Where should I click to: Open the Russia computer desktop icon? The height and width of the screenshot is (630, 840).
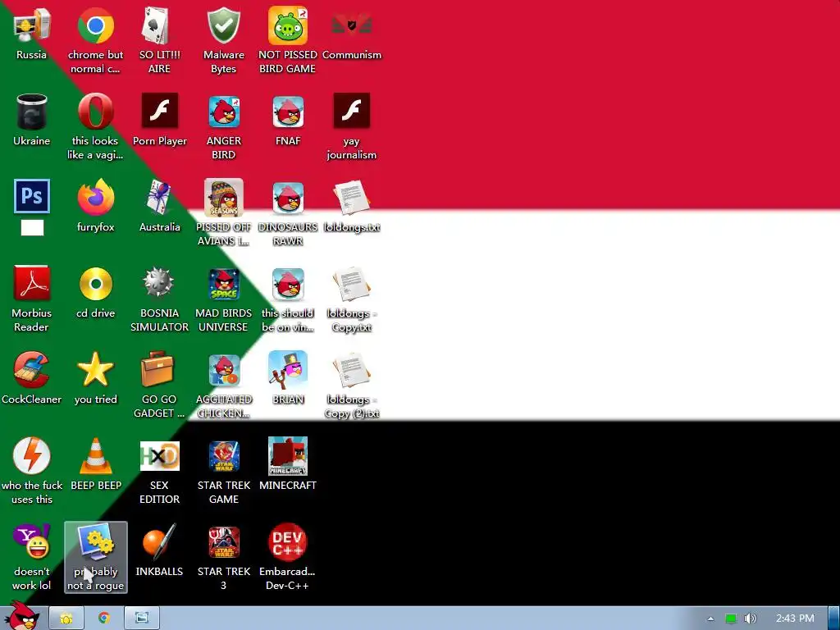[32, 25]
